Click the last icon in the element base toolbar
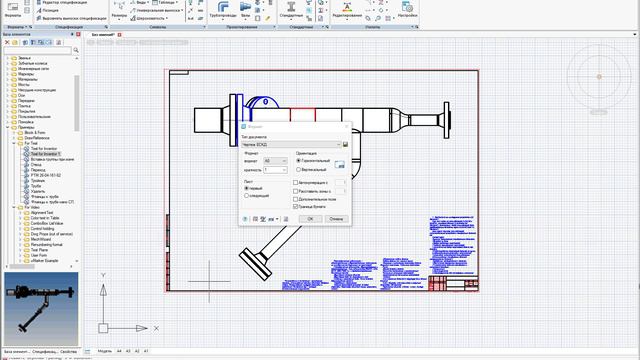640x360 pixels. tap(59, 42)
